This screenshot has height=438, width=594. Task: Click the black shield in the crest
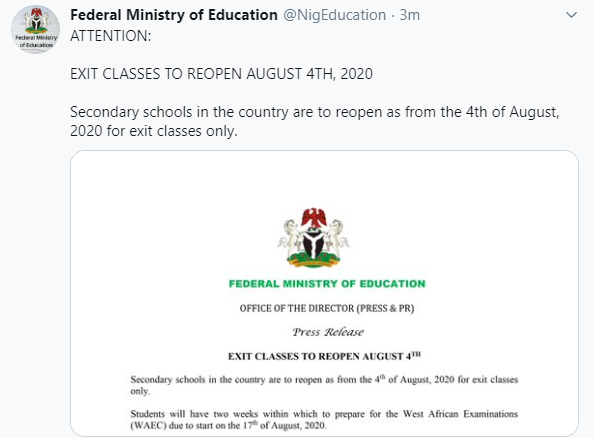point(313,242)
